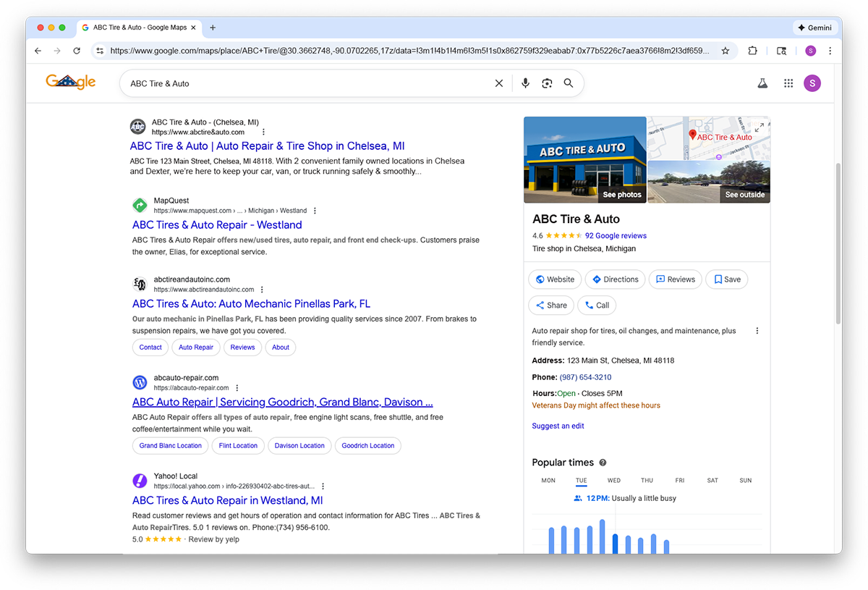Viewport: 868px width, 590px height.
Task: Open more options for MapQuest result
Action: [315, 211]
